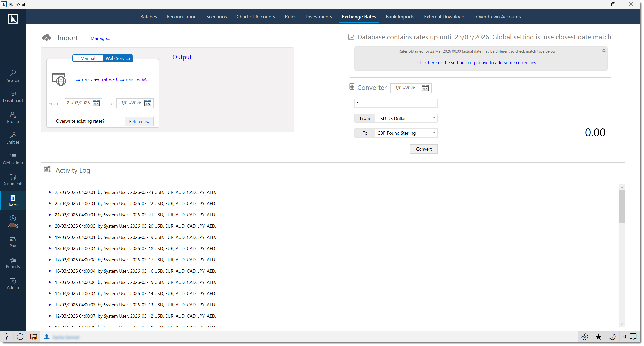Screen dimensions: 644x346
Task: Open the Search panel in sidebar
Action: coord(13,76)
